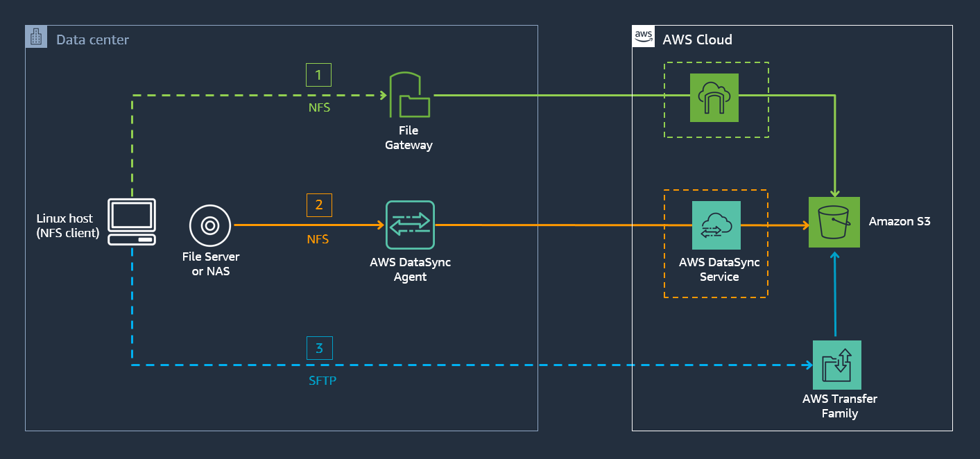980x459 pixels.
Task: Select the 'AWS DataSync Agent' label
Action: pos(411,270)
